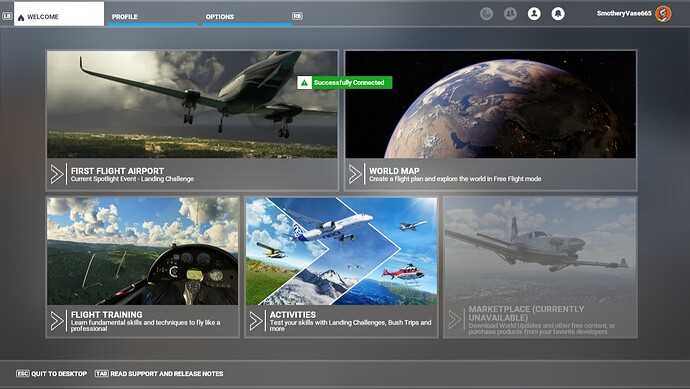Click the chevron arrow beside First Flight Airport
Image resolution: width=690 pixels, height=389 pixels.
click(57, 174)
